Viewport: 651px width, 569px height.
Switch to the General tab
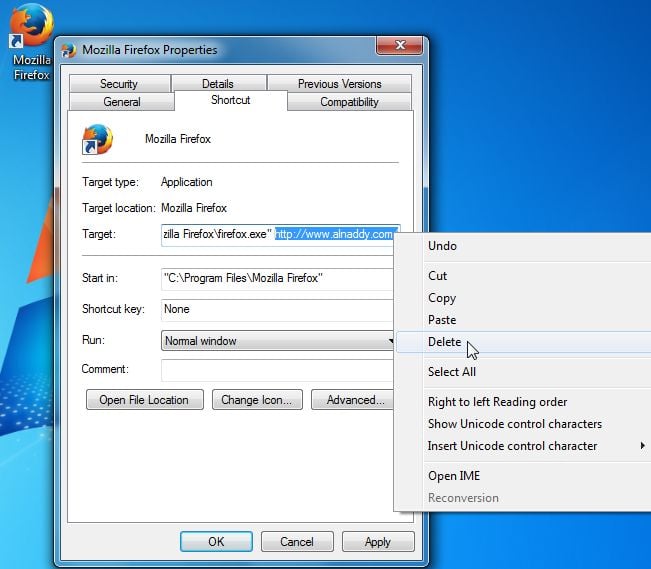(x=122, y=102)
